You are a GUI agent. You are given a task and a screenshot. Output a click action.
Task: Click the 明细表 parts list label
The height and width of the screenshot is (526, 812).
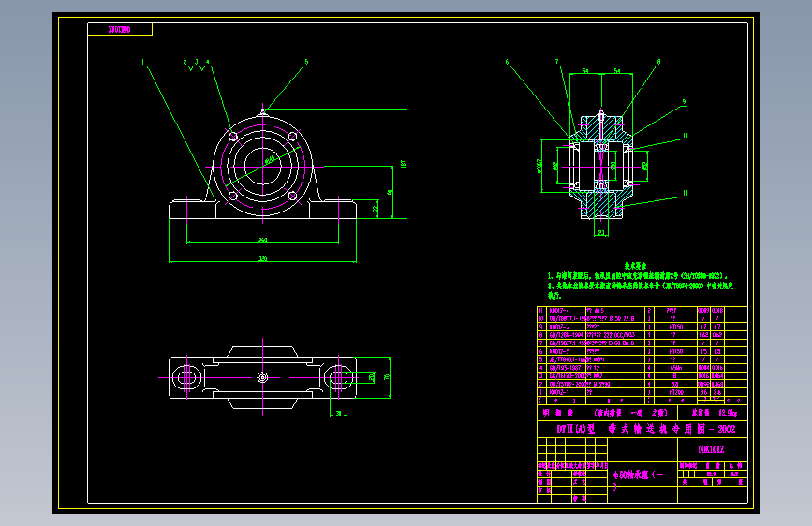(558, 413)
